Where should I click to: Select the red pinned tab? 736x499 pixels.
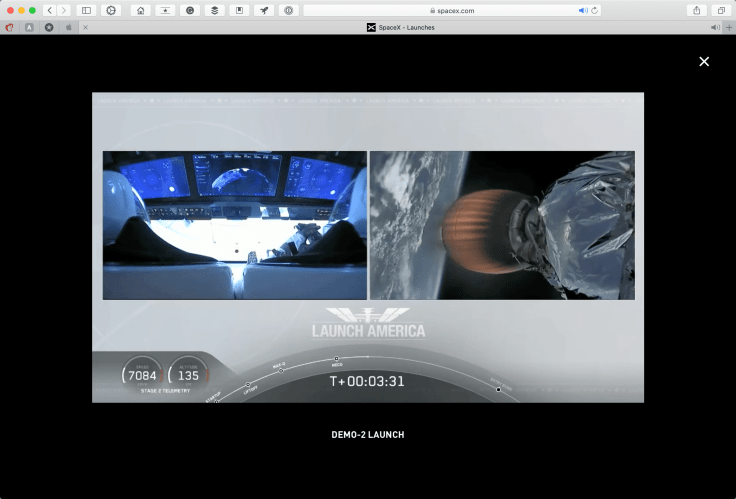click(x=9, y=28)
